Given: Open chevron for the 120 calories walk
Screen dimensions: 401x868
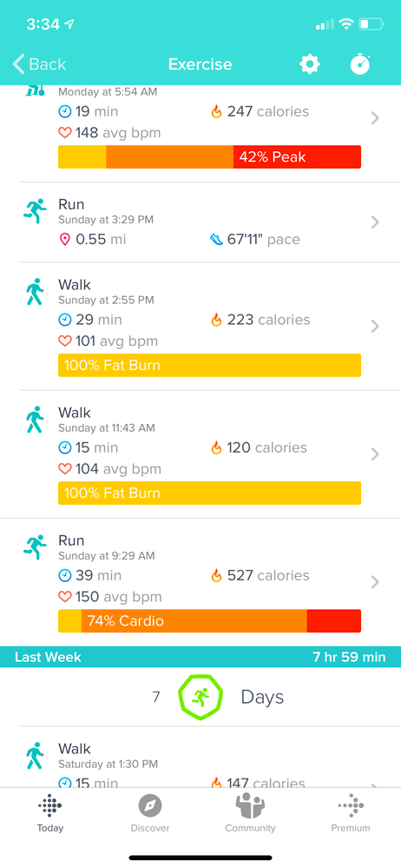Looking at the screenshot, I should pyautogui.click(x=375, y=454).
